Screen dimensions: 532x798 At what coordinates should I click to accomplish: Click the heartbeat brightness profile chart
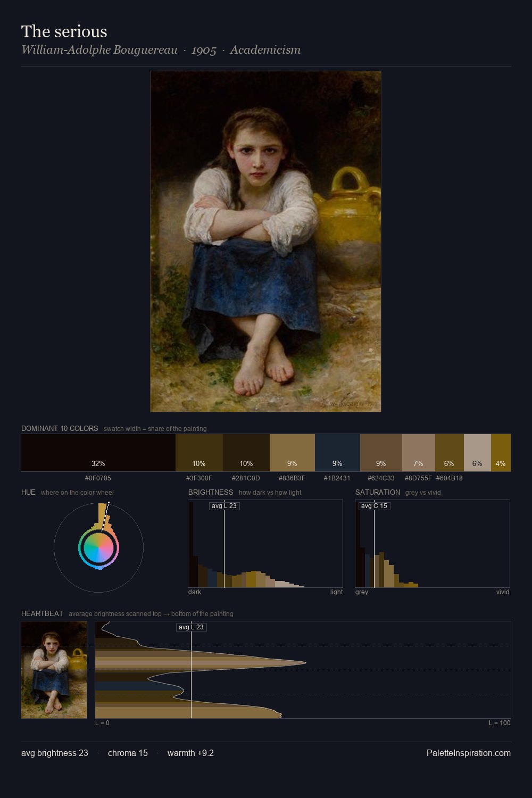303,670
